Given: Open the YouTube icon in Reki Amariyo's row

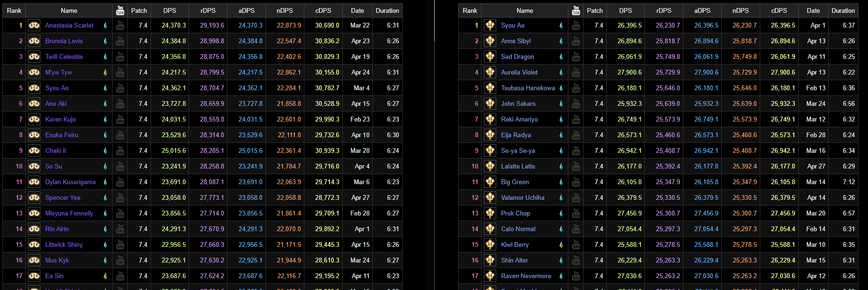Looking at the screenshot, I should (x=576, y=119).
